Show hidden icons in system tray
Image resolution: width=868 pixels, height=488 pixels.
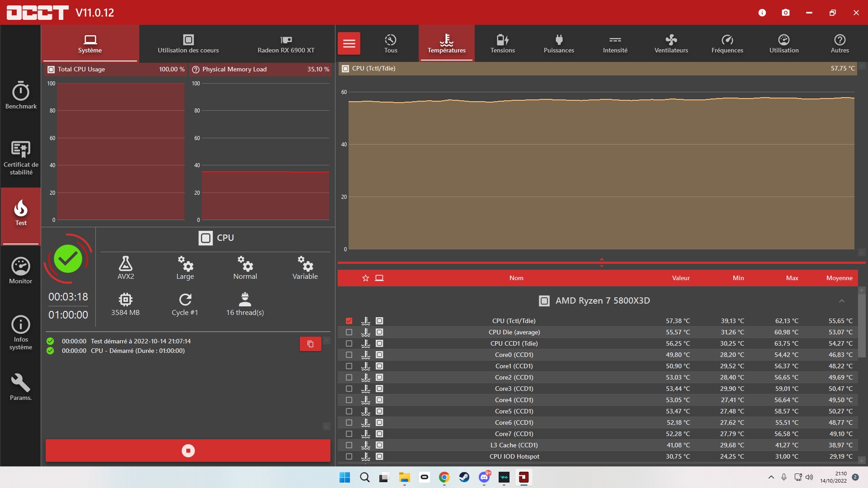point(771,477)
